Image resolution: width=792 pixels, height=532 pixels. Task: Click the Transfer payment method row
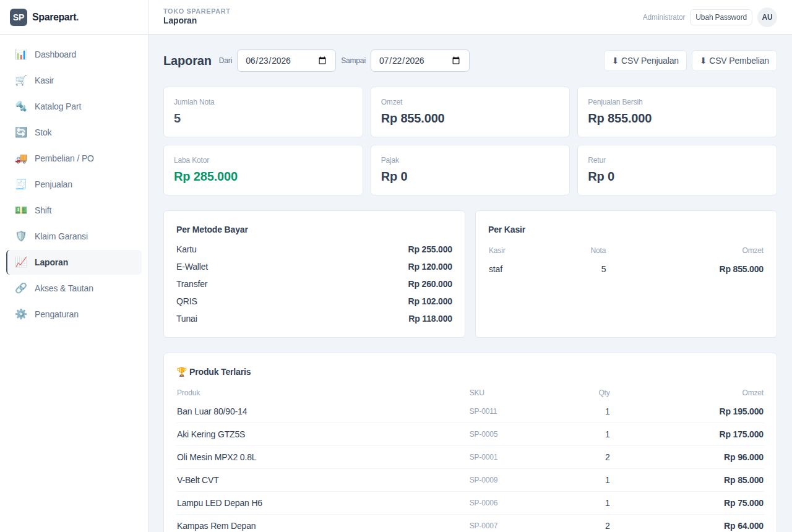click(314, 284)
